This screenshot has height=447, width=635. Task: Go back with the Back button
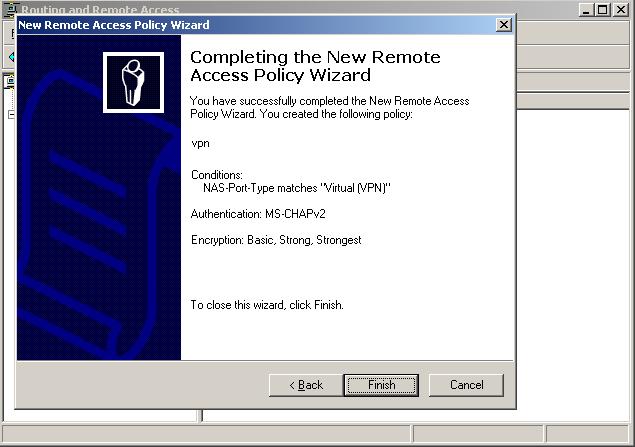(306, 385)
